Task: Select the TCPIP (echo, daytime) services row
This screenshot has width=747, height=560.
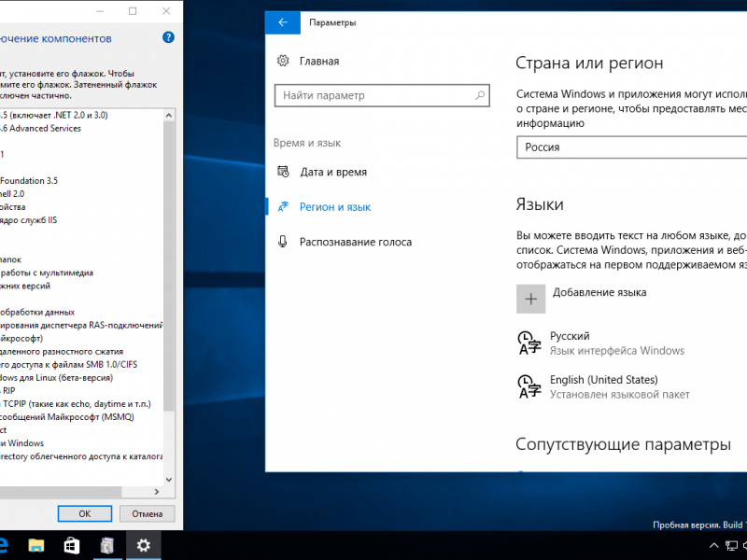Action: pyautogui.click(x=76, y=404)
